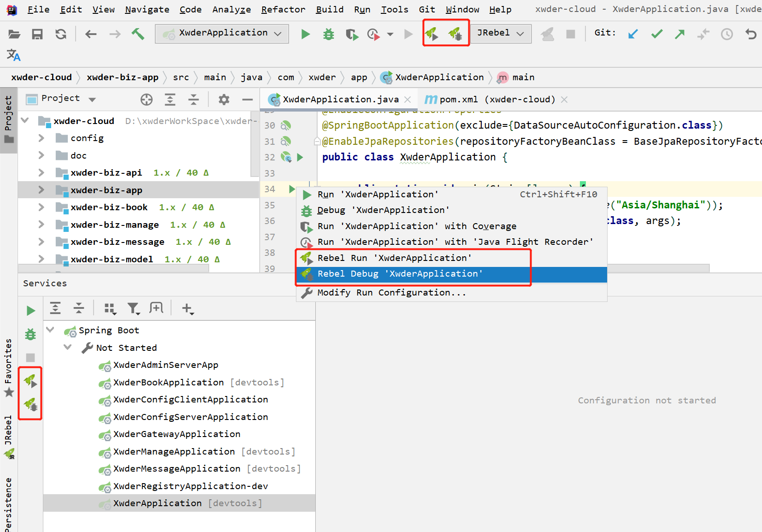Open the File menu
762x532 pixels.
coord(38,9)
